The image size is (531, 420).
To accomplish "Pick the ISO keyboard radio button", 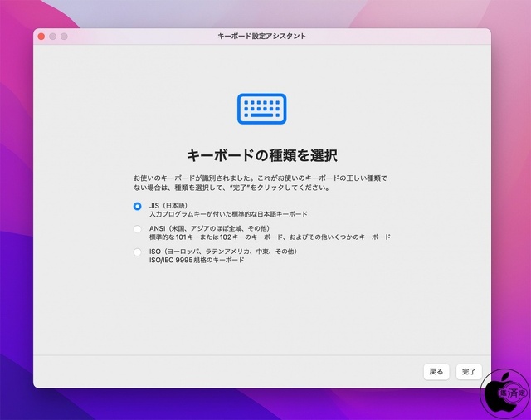I will [138, 252].
